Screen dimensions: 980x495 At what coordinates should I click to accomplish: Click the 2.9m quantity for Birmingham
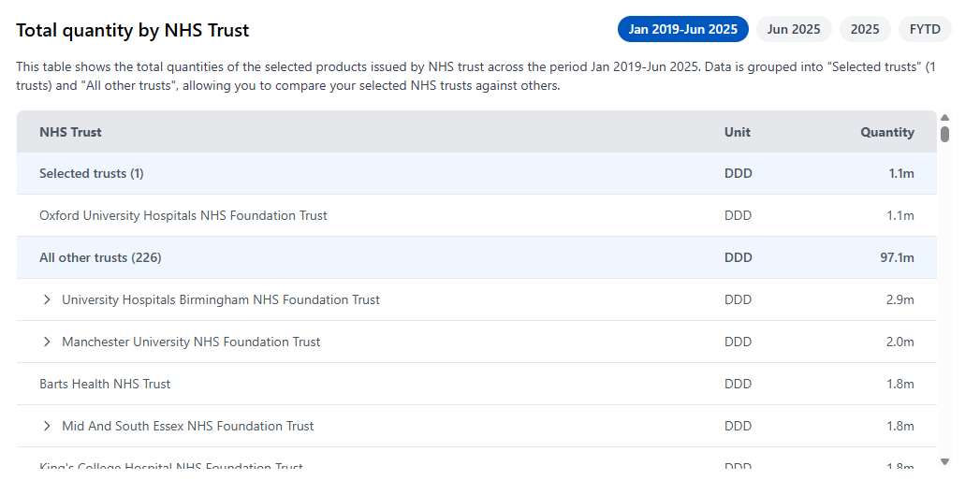pyautogui.click(x=900, y=299)
